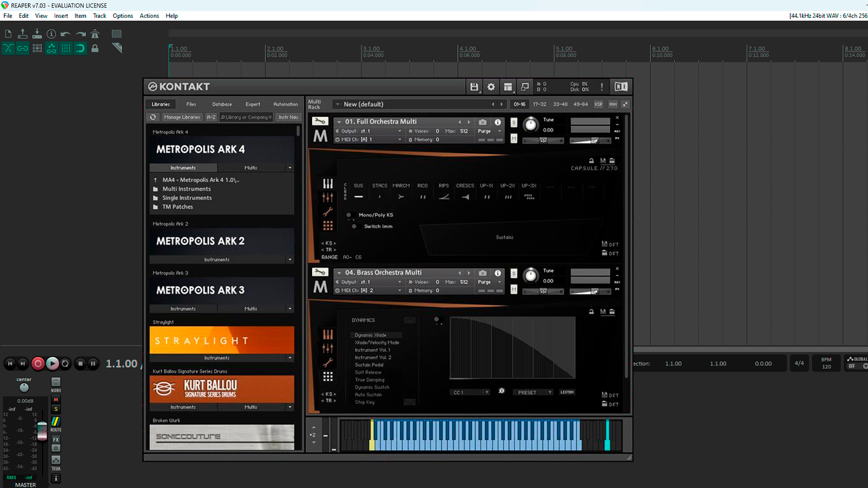Switch to the Files tab in Kontakt
This screenshot has height=488, width=868.
pos(191,104)
